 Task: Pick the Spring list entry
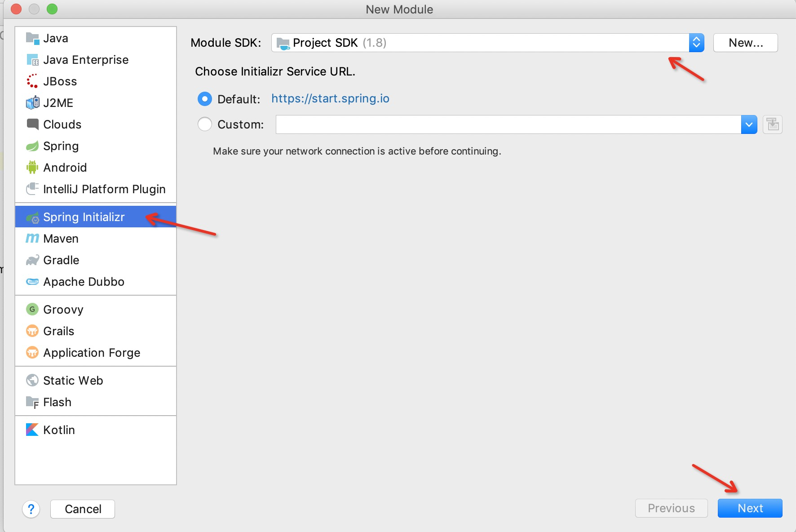tap(96, 146)
